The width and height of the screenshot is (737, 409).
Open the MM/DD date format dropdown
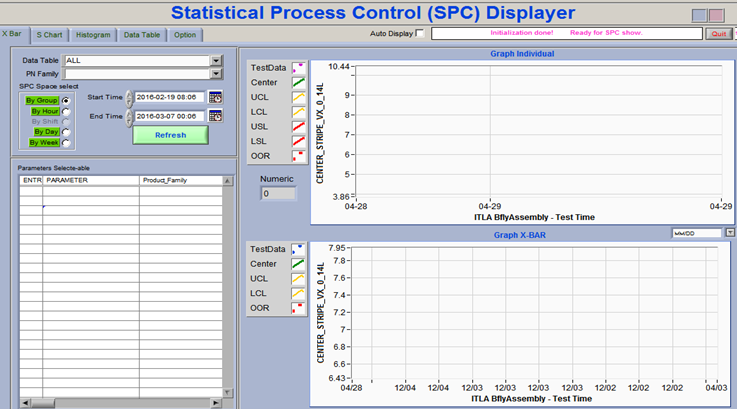(x=729, y=233)
